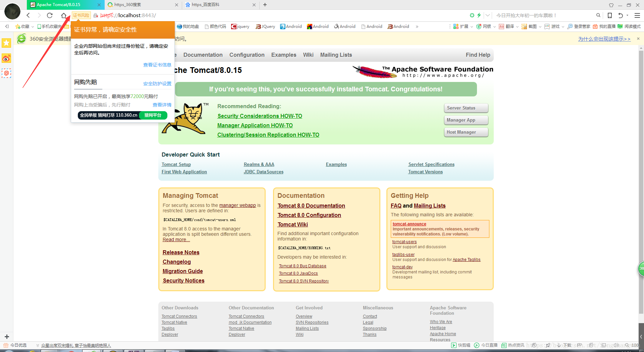Click the 证书风险 certificate risk badge
Screen dimensions: 644x352
[81, 15]
